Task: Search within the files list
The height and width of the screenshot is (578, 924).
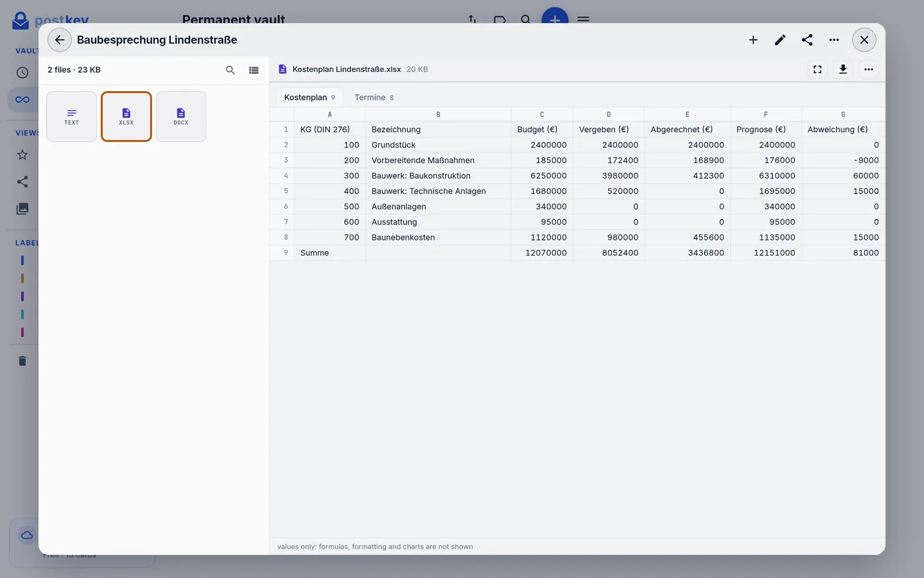Action: 230,70
